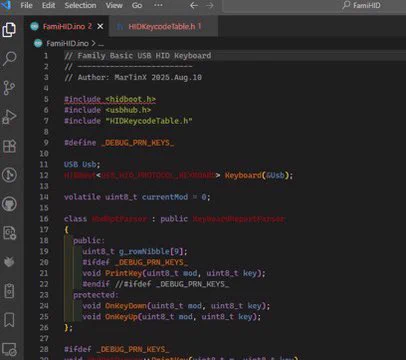The width and height of the screenshot is (406, 360).
Task: Open the Git Graph circular icon
Action: click(x=9, y=175)
